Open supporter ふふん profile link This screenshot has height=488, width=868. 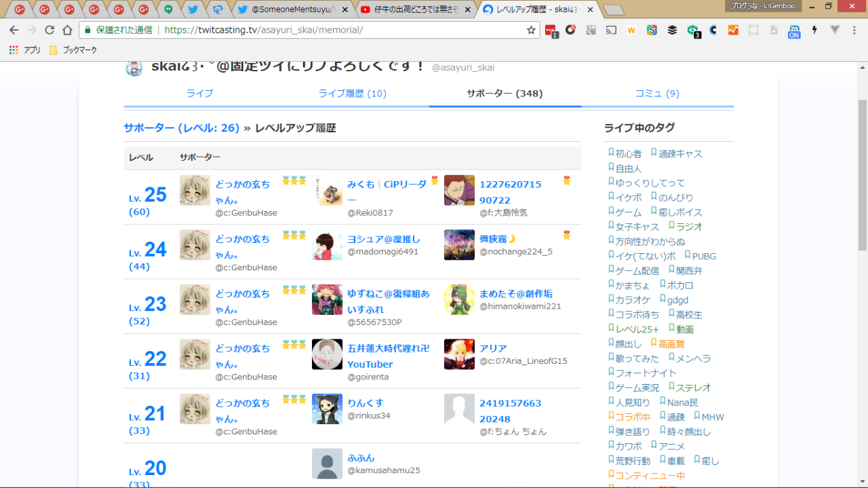pos(361,458)
